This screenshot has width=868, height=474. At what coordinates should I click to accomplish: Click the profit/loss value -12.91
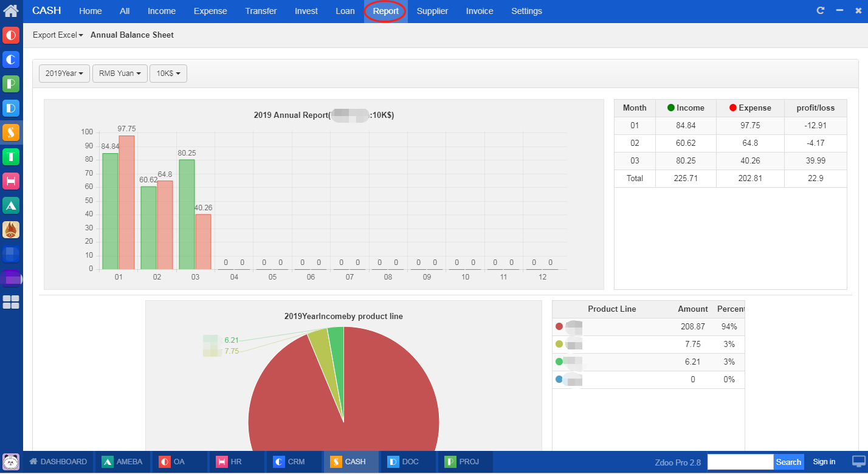pos(815,125)
